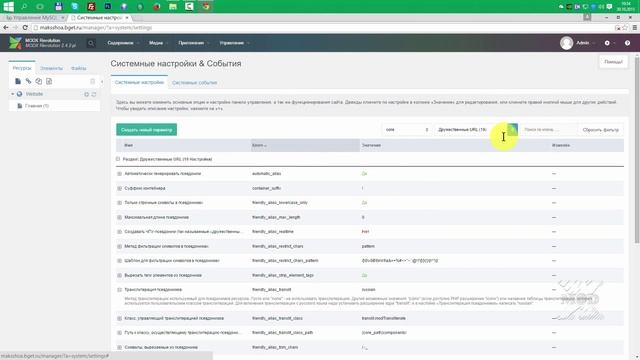This screenshot has width=640, height=360.
Task: Click the Главная resource page icon
Action: [20, 106]
